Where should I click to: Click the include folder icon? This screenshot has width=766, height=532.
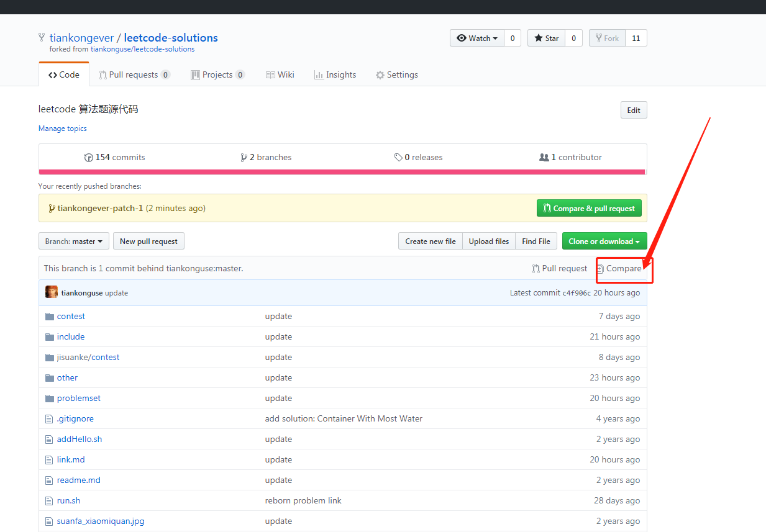50,337
